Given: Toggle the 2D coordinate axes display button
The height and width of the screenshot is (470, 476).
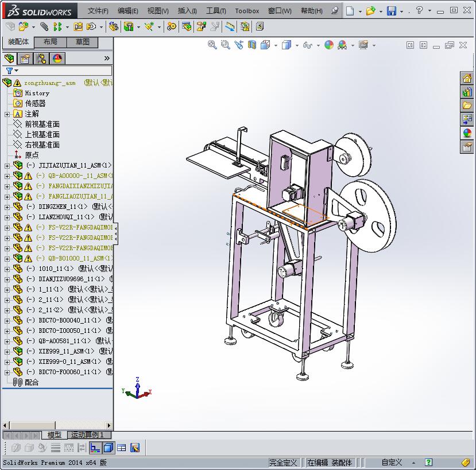Looking at the screenshot, I should click(x=95, y=448).
